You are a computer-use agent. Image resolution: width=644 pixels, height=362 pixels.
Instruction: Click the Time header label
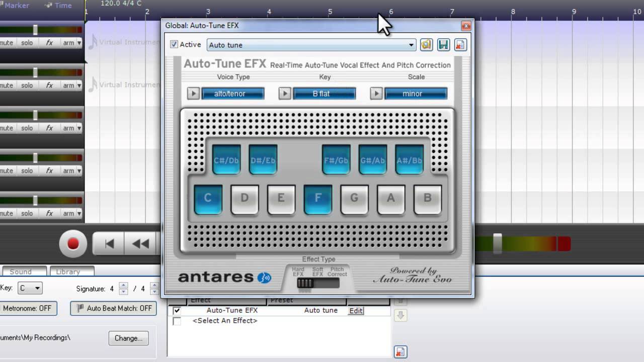(63, 5)
